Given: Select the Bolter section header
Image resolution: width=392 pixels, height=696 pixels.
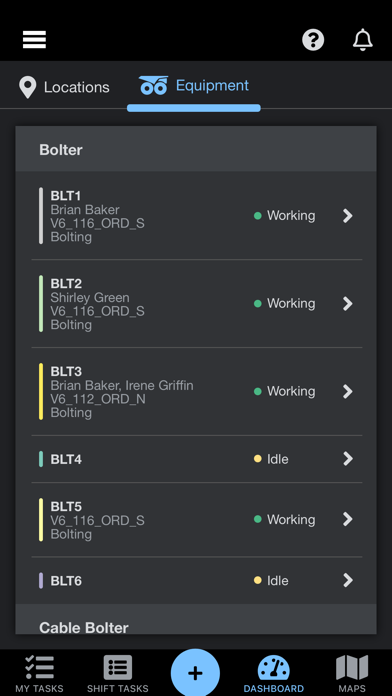Looking at the screenshot, I should pyautogui.click(x=196, y=149).
